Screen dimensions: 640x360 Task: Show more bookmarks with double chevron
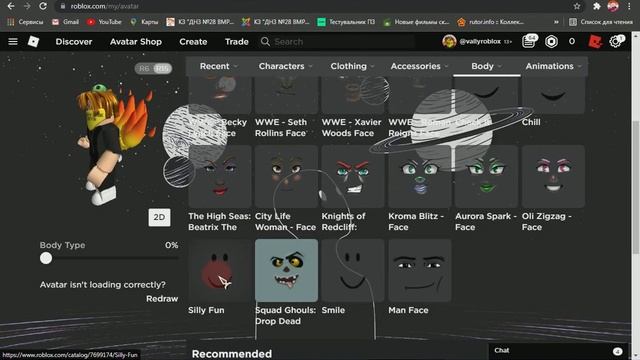tap(556, 22)
